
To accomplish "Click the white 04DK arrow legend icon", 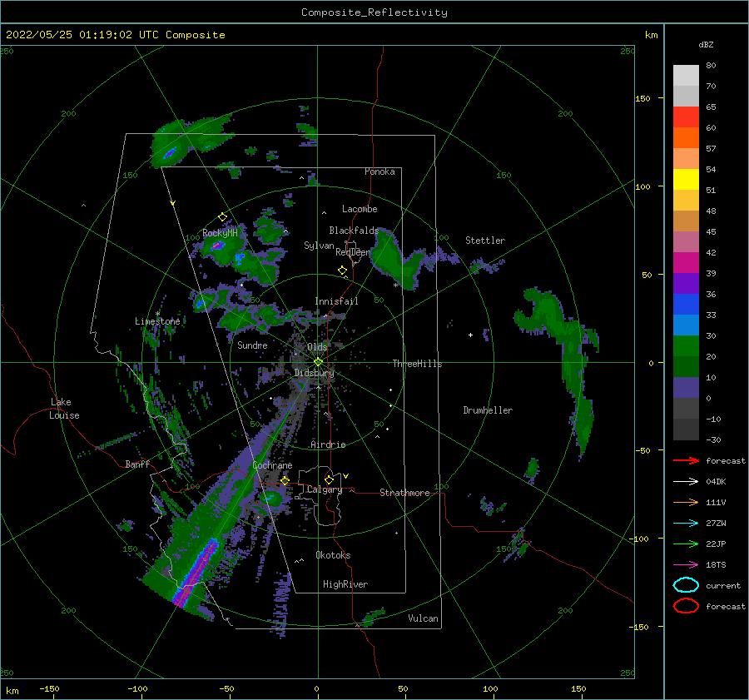I will pos(686,482).
